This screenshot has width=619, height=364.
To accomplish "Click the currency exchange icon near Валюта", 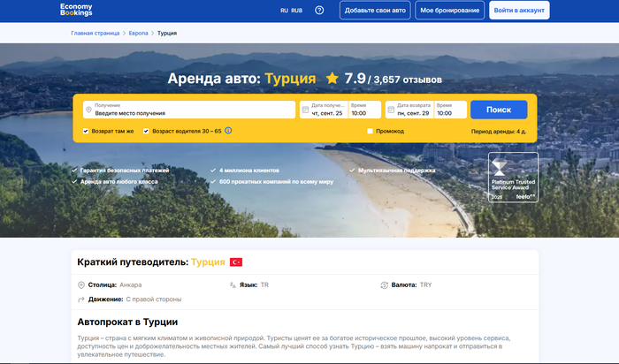I will point(385,285).
